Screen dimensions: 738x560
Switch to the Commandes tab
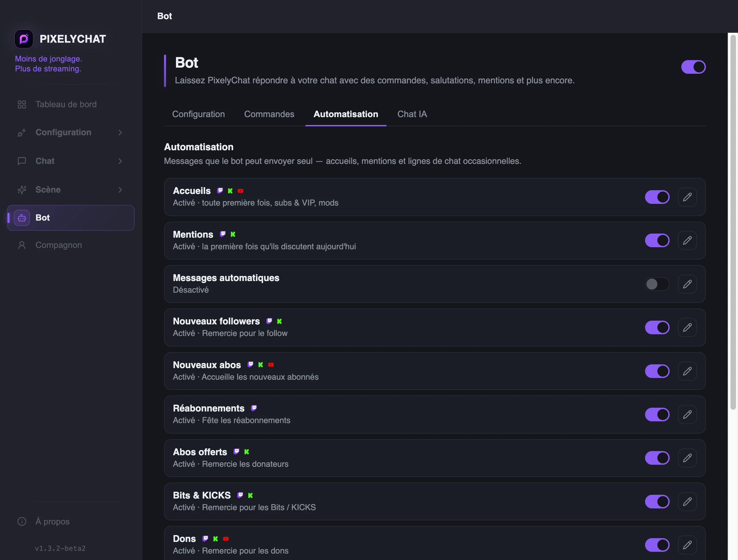pos(269,114)
